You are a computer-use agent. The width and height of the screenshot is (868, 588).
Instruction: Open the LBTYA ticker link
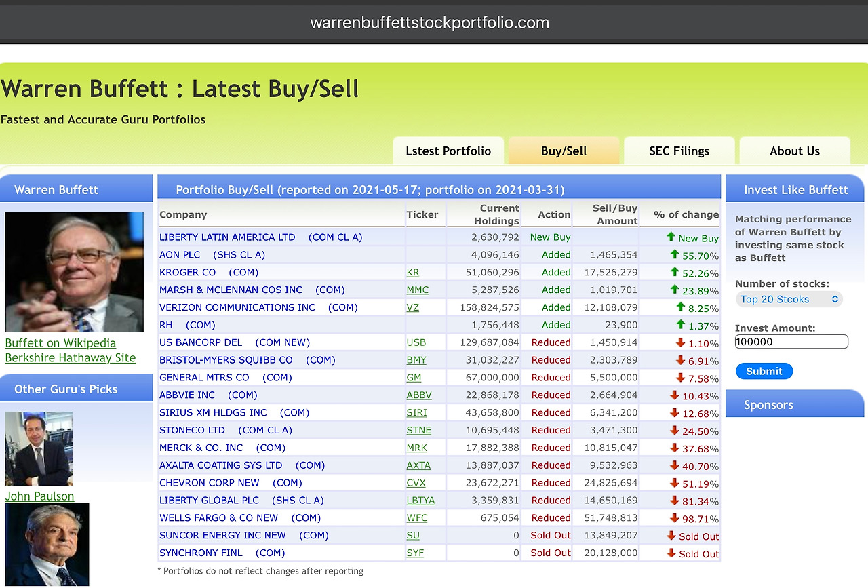click(x=420, y=502)
